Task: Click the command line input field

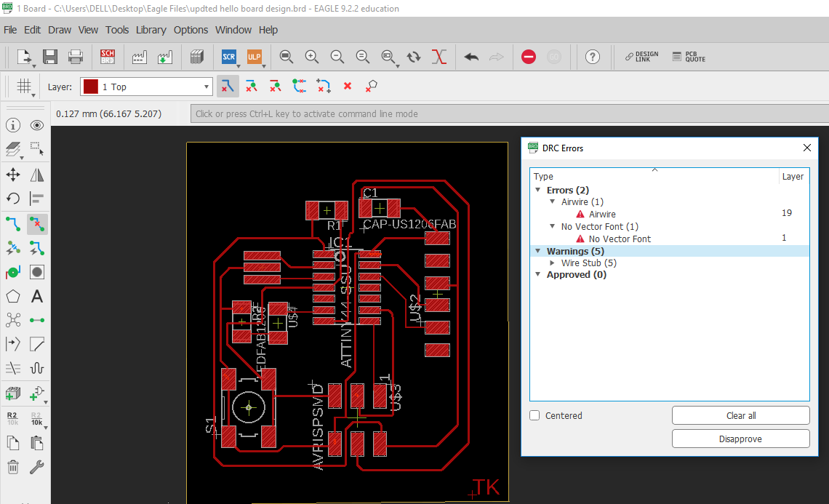Action: (509, 113)
